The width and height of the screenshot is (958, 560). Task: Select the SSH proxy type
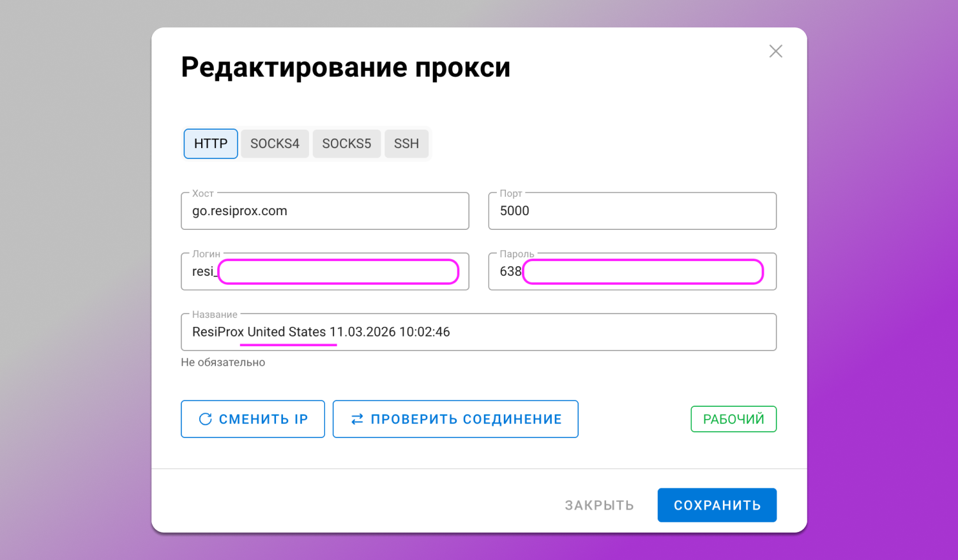point(406,144)
